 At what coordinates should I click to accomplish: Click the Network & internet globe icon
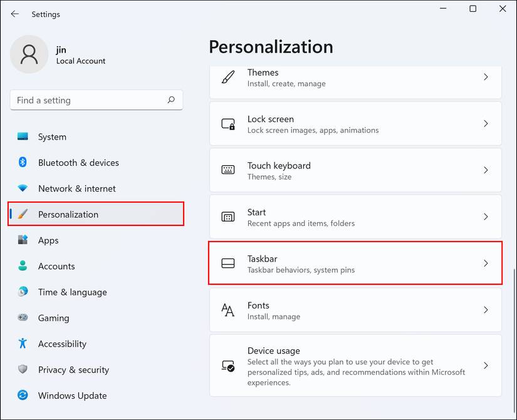(22, 188)
